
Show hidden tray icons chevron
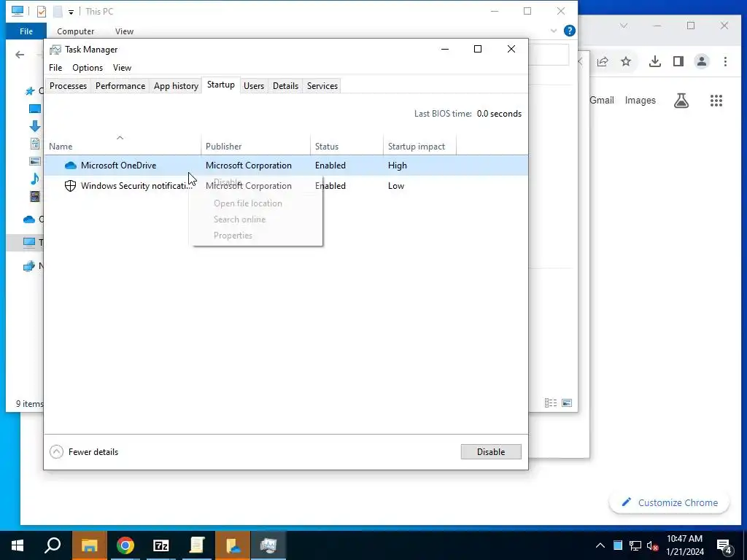click(x=600, y=545)
